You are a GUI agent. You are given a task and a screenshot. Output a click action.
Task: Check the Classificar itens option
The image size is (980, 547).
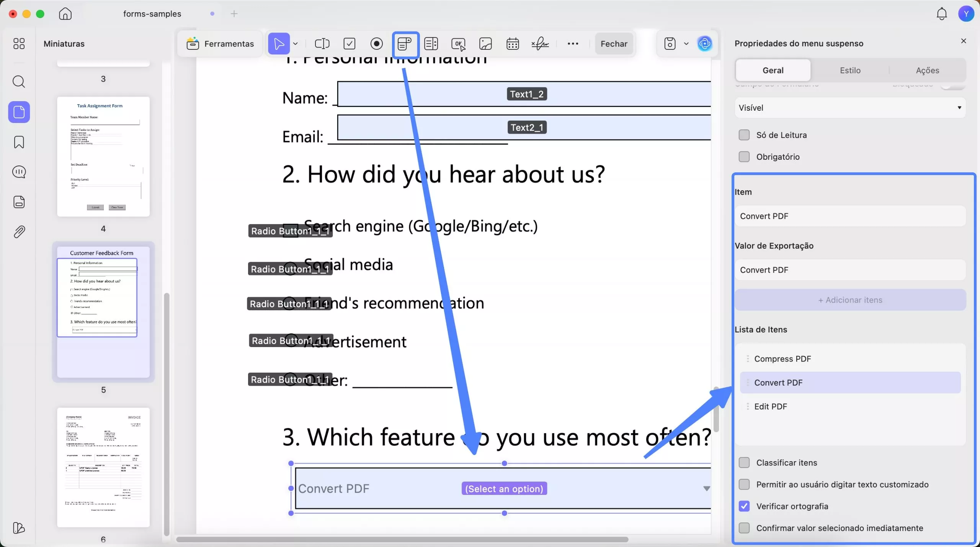tap(744, 463)
